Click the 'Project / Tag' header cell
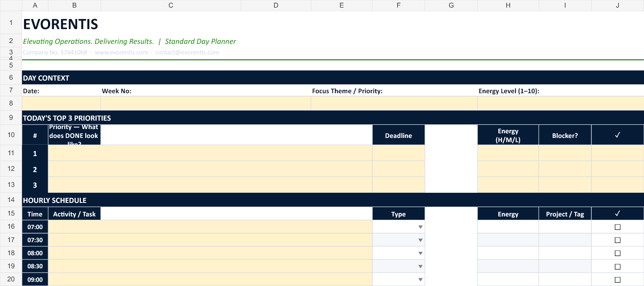Screen dimensions: 644x286 (565, 214)
